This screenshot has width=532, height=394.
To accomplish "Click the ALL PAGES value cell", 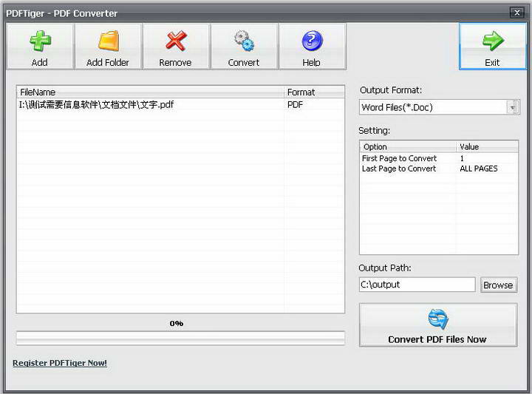I will (479, 169).
